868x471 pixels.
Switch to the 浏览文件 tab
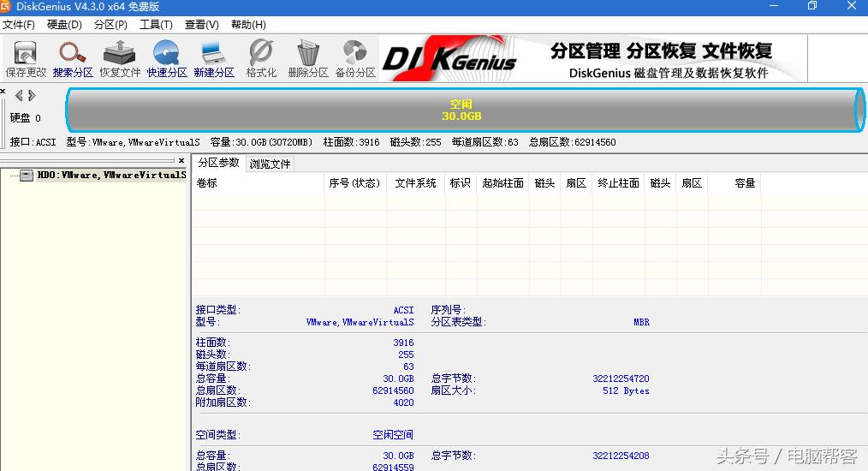[270, 164]
